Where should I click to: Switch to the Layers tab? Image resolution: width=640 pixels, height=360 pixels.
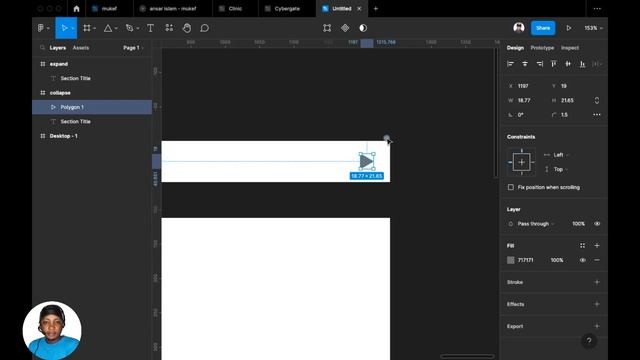click(58, 48)
